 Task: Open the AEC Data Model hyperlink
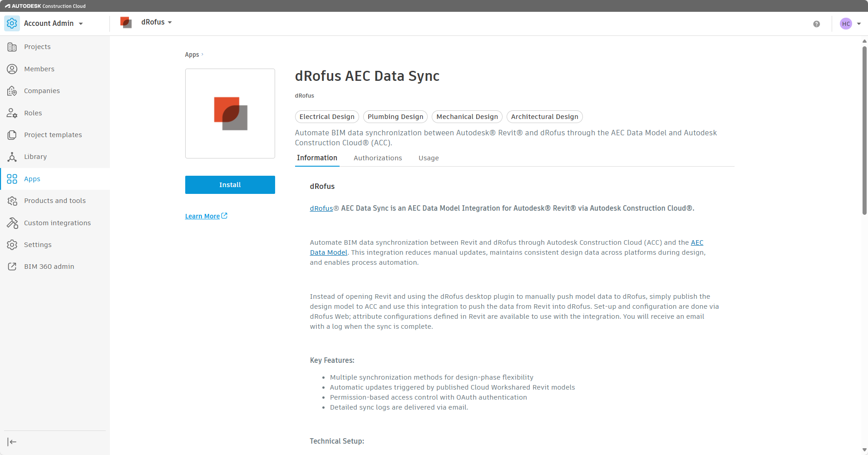click(696, 242)
